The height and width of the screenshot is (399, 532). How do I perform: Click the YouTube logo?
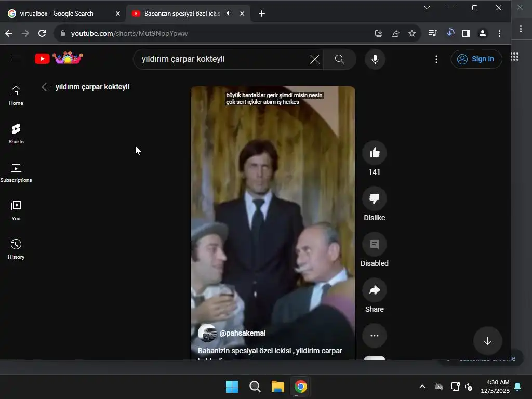point(59,58)
